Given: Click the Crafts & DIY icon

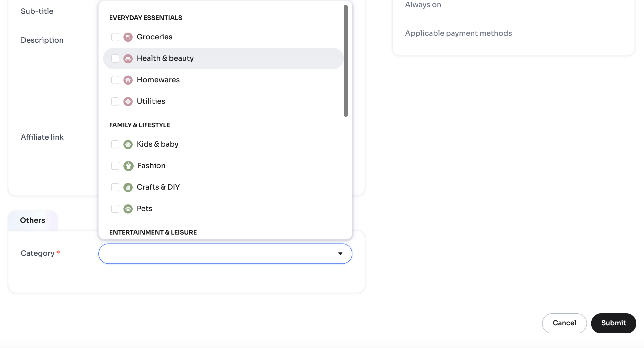Looking at the screenshot, I should tap(128, 187).
